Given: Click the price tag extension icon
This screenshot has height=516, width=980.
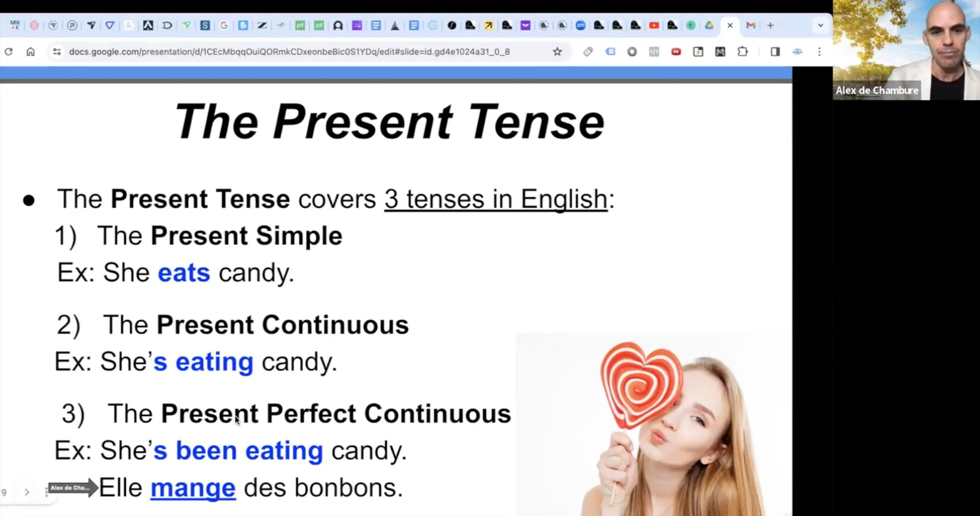Looking at the screenshot, I should pyautogui.click(x=588, y=52).
